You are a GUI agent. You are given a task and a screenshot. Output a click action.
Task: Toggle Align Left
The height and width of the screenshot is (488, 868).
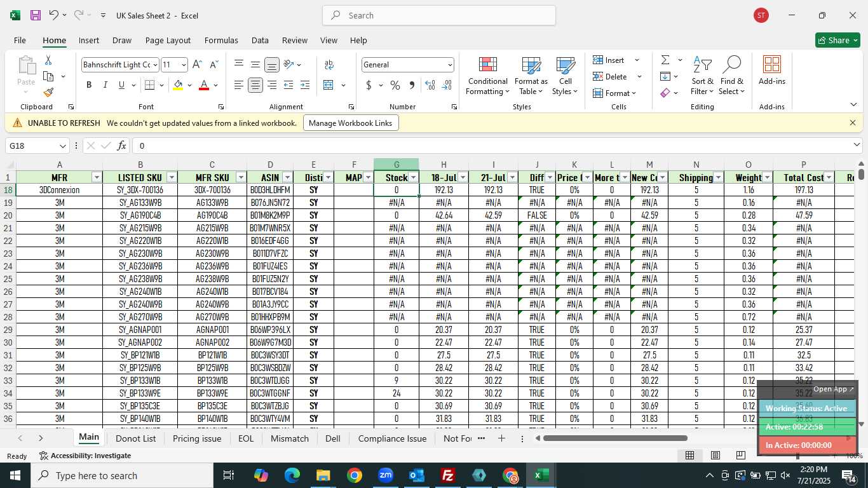(238, 85)
